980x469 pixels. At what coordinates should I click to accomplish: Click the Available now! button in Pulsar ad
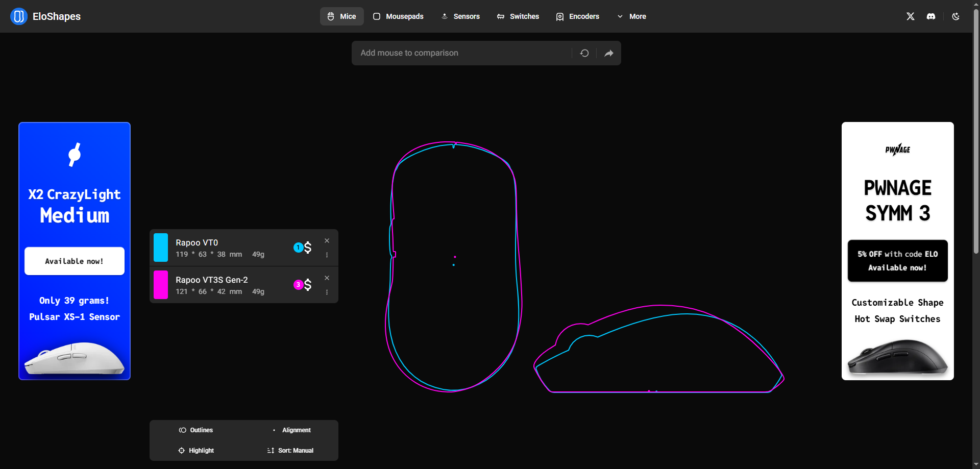coord(75,261)
